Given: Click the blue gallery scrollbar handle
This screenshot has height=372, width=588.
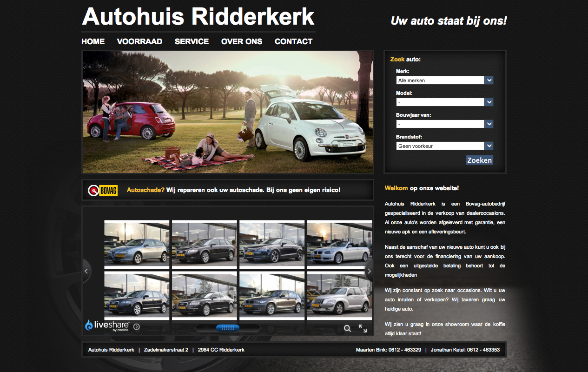Looking at the screenshot, I should pyautogui.click(x=228, y=328).
